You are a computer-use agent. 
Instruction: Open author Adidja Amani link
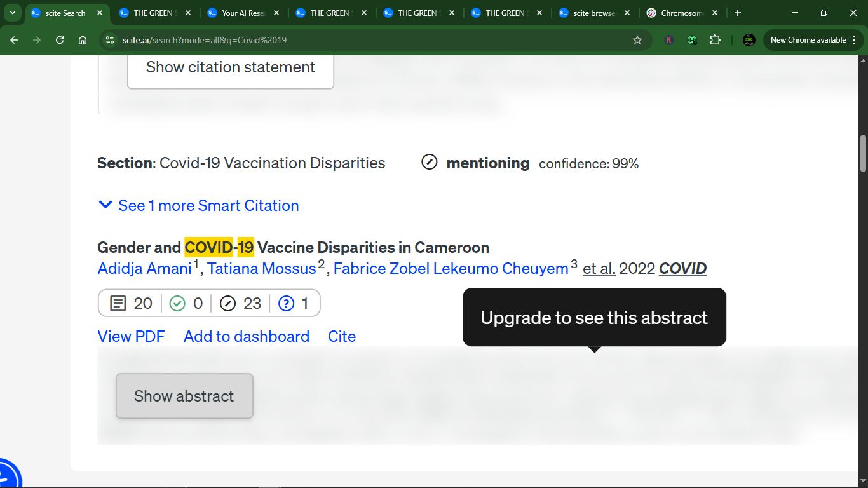pyautogui.click(x=145, y=269)
